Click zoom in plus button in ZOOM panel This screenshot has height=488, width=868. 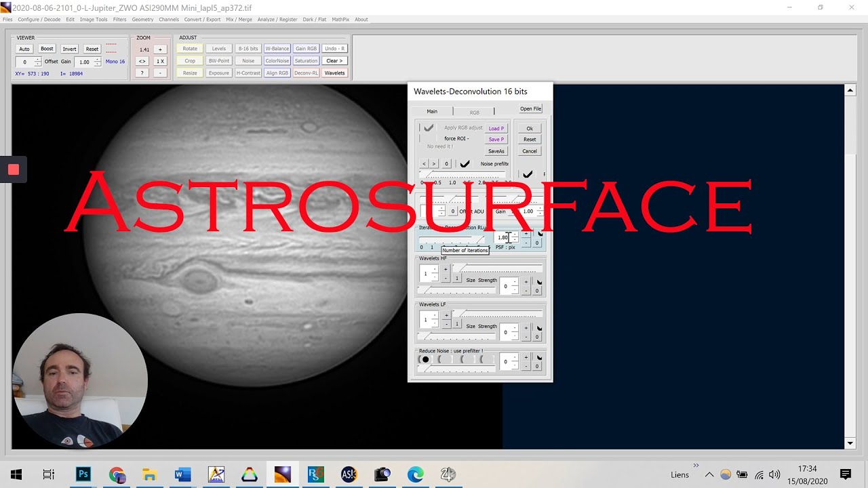pos(160,49)
